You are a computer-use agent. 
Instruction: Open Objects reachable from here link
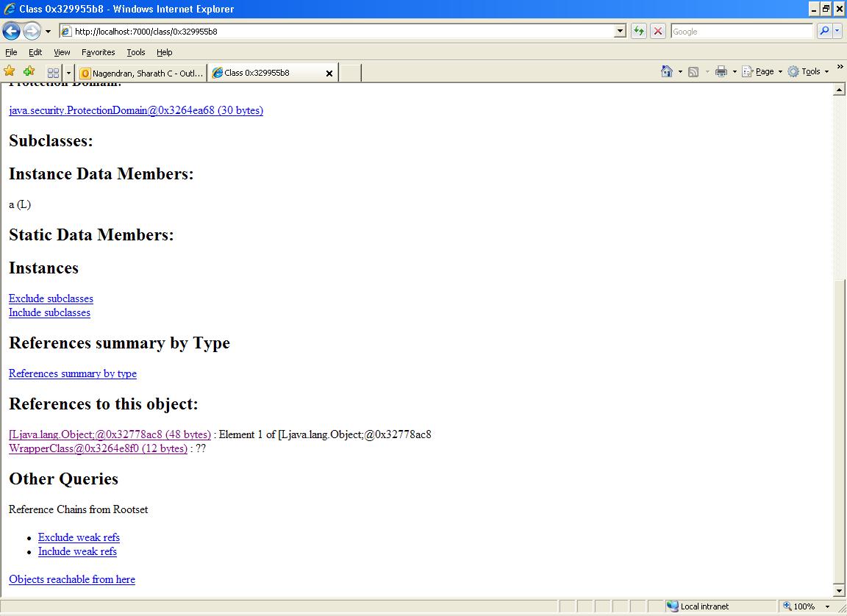(x=72, y=579)
